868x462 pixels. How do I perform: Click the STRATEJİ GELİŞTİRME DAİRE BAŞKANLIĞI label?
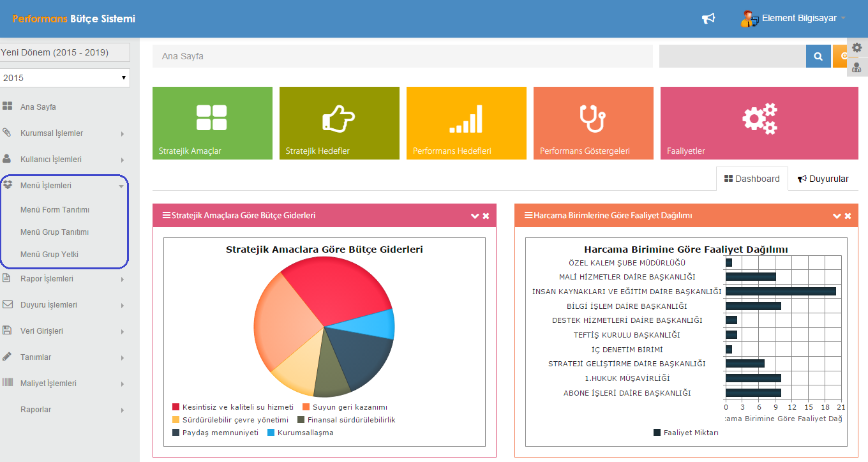pyautogui.click(x=627, y=364)
